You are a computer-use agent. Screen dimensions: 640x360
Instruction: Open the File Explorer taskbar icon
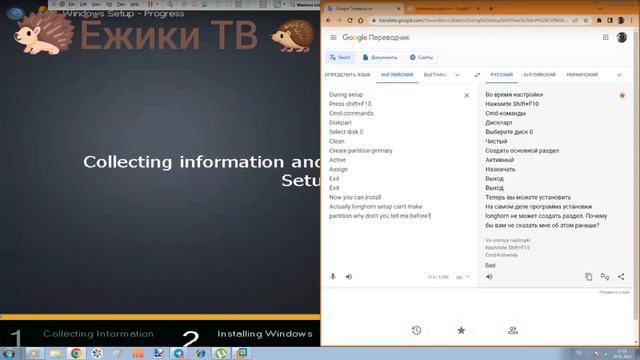[56, 353]
